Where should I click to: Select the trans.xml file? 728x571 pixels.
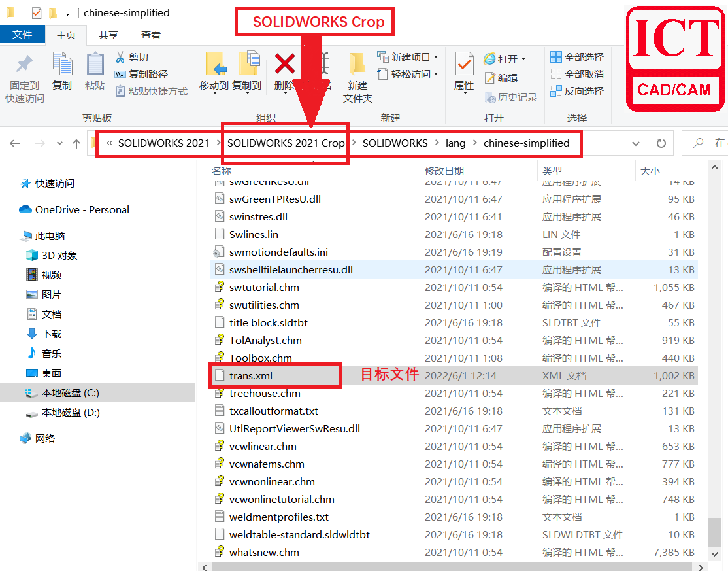click(x=454, y=375)
